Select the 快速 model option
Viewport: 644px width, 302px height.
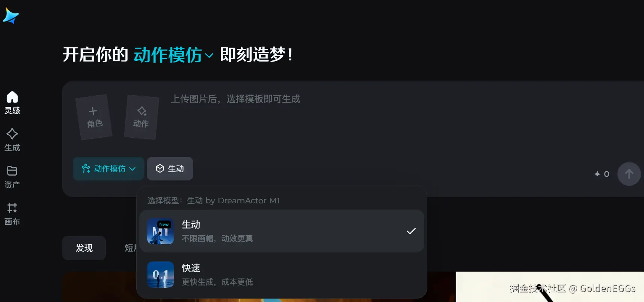click(x=282, y=275)
